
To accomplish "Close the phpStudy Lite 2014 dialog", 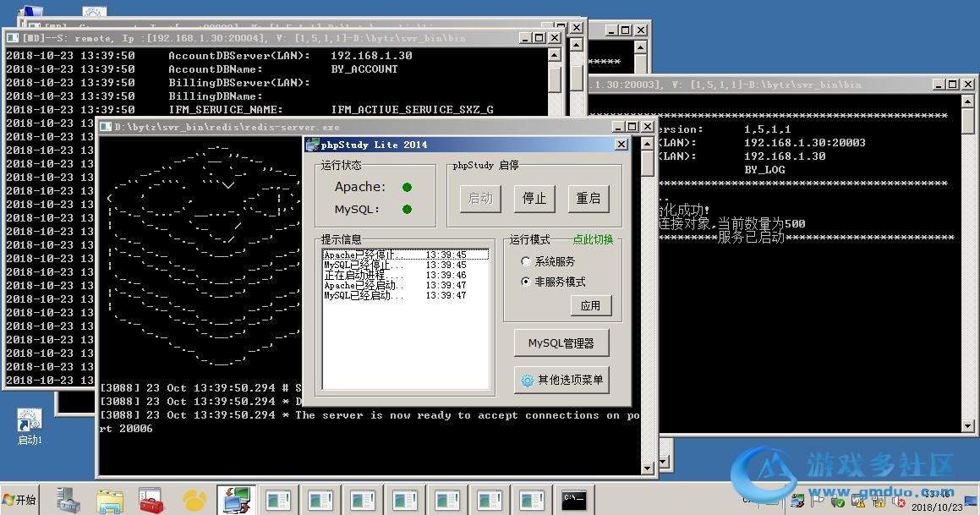I will click(621, 145).
